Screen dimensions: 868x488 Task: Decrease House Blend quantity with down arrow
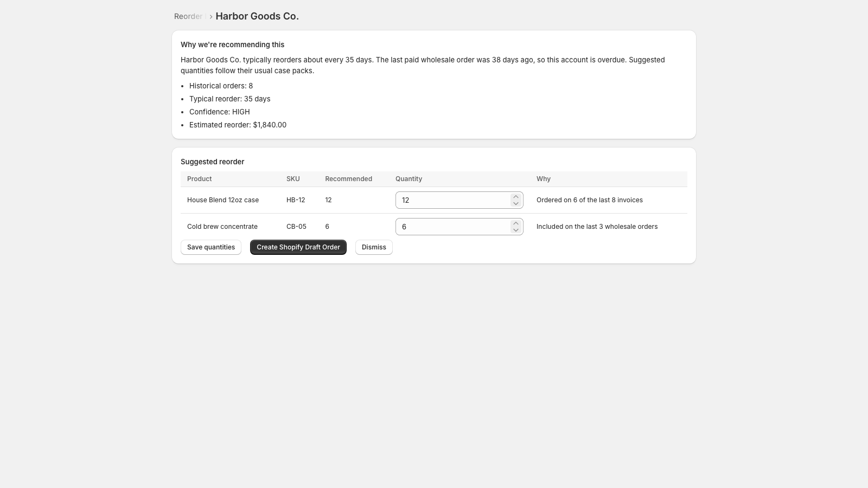tap(516, 203)
